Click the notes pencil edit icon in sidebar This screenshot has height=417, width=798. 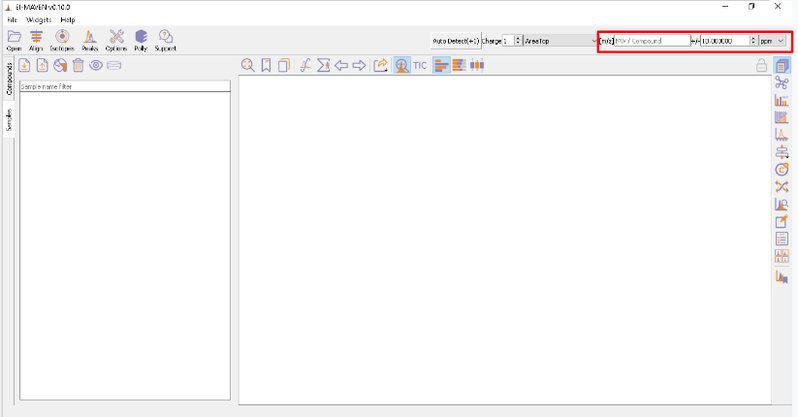782,221
